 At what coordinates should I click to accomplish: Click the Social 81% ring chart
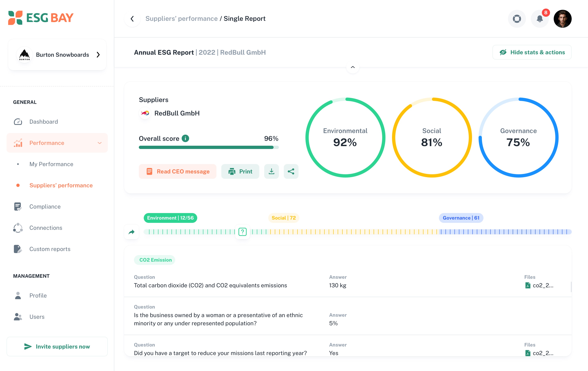click(432, 137)
